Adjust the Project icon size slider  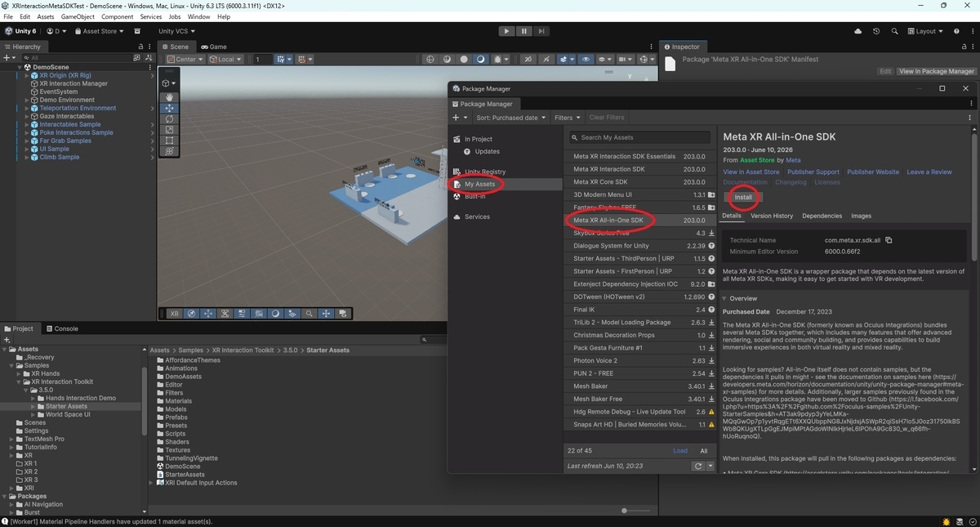pos(637,511)
